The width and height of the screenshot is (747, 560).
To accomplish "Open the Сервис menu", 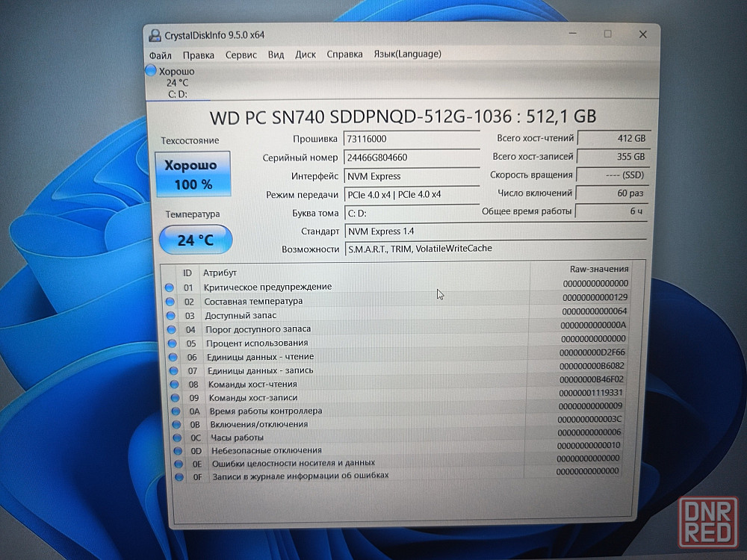I will 241,55.
